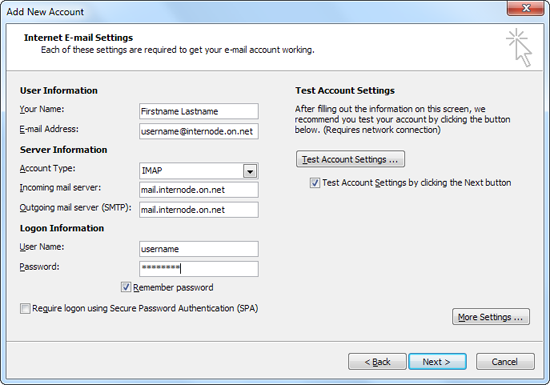Click the Password input field
This screenshot has width=550, height=385.
click(x=199, y=269)
